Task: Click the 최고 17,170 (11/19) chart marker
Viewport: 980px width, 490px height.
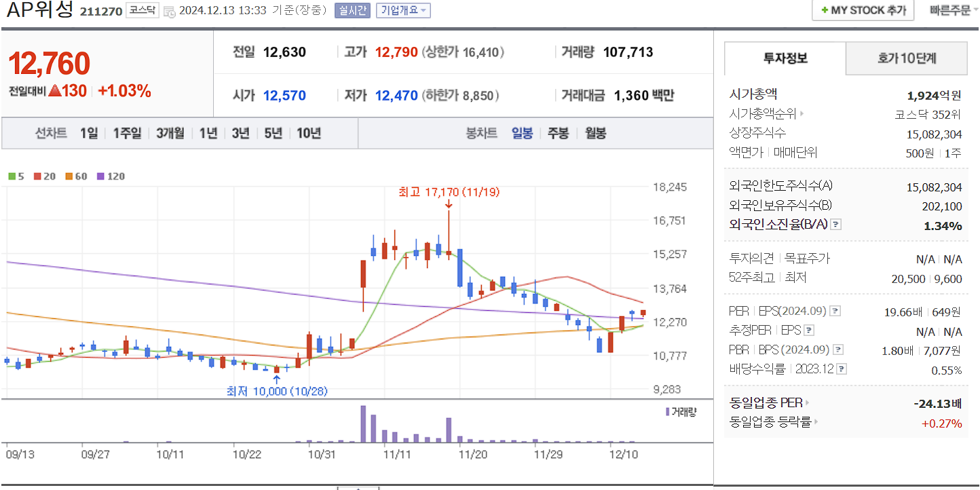Action: coord(449,192)
